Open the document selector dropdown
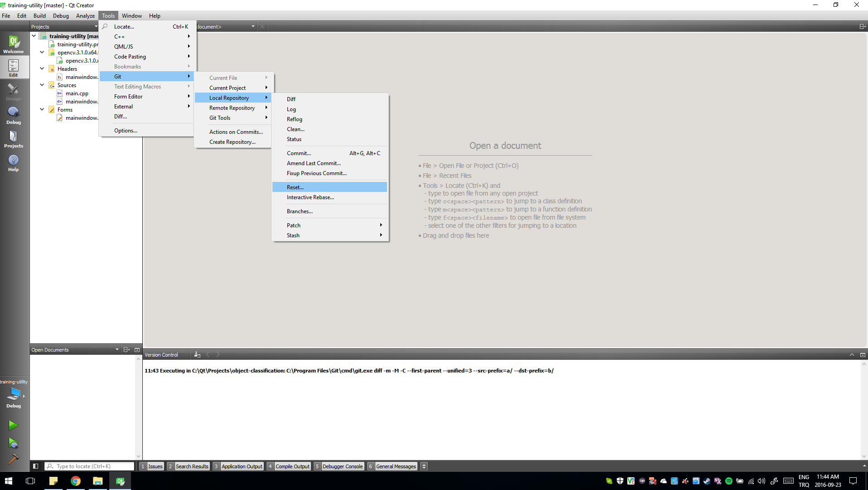This screenshot has width=868, height=490. click(x=253, y=27)
